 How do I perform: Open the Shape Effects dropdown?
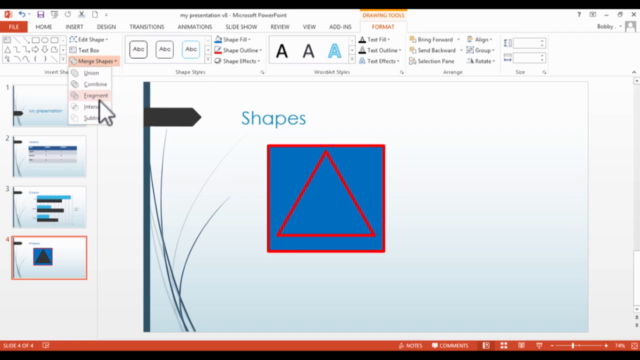pyautogui.click(x=238, y=61)
